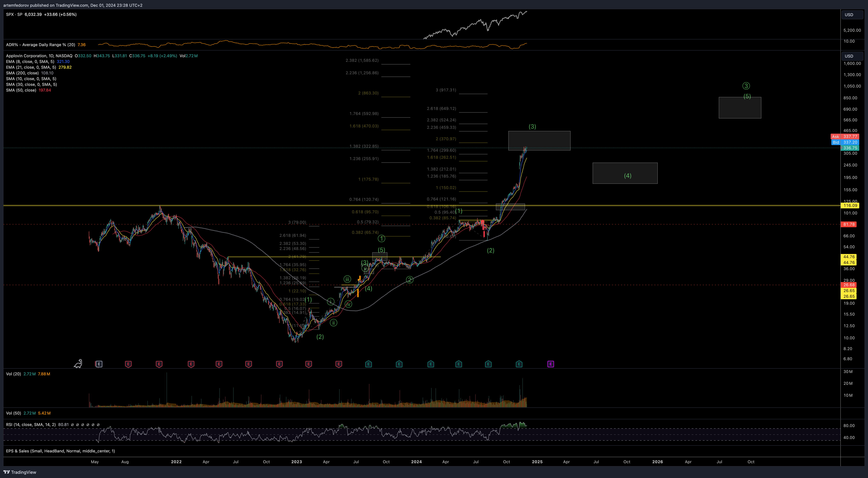Open the red earnings marker after Apr 2023
This screenshot has height=478, width=868.
click(x=339, y=364)
